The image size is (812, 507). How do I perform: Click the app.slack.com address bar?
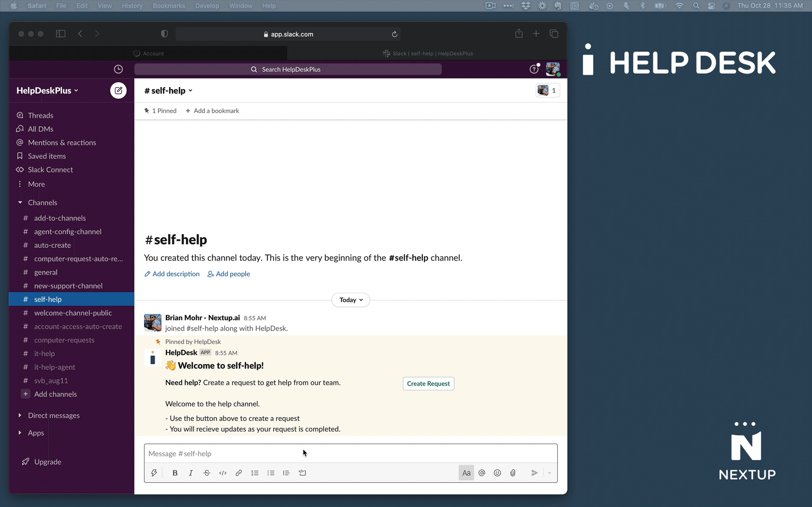288,34
